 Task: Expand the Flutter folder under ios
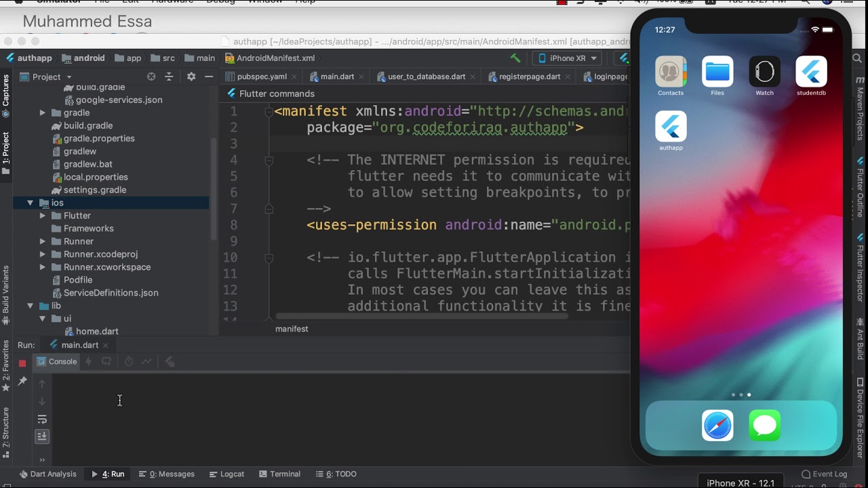click(x=43, y=216)
